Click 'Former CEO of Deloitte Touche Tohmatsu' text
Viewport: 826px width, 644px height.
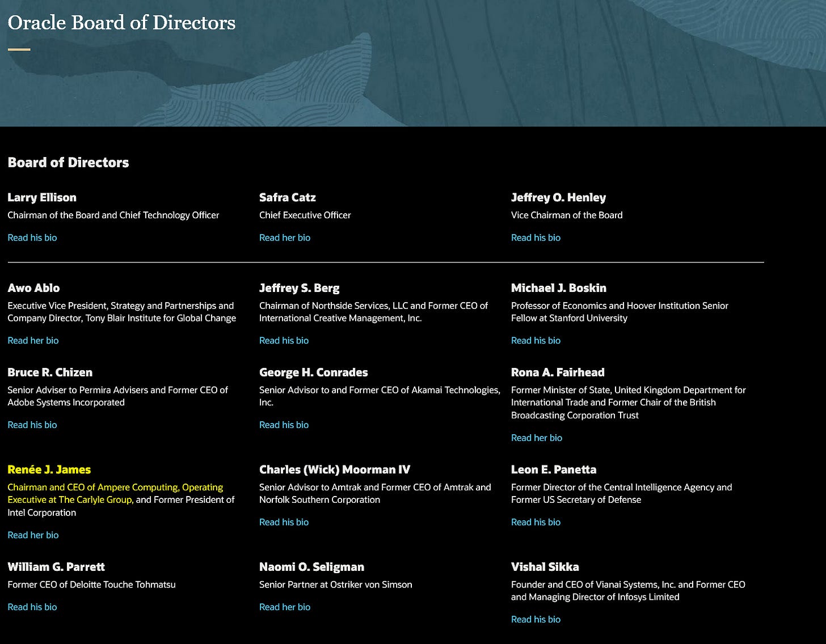91,584
